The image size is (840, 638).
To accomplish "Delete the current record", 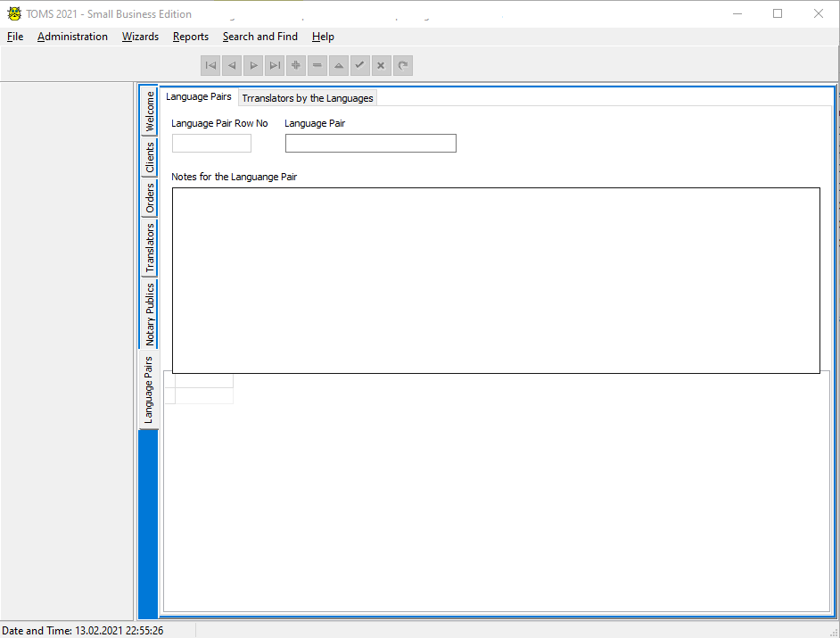I will [x=317, y=65].
